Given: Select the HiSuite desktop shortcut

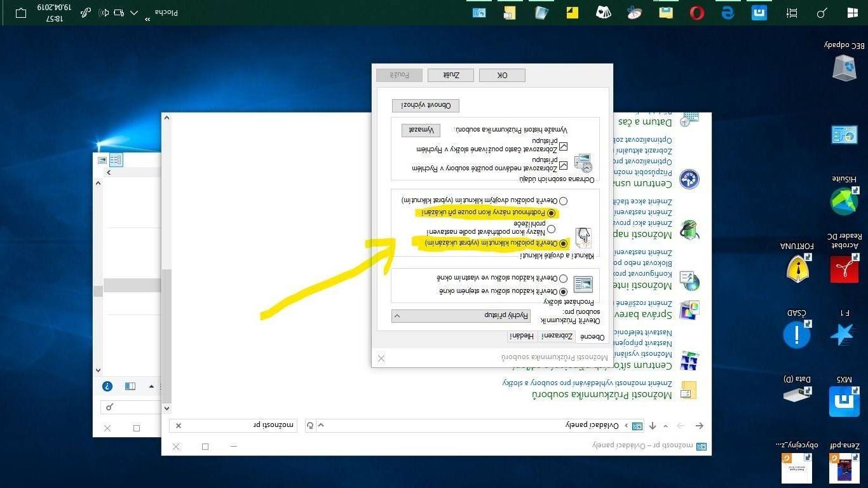Looking at the screenshot, I should point(844,196).
